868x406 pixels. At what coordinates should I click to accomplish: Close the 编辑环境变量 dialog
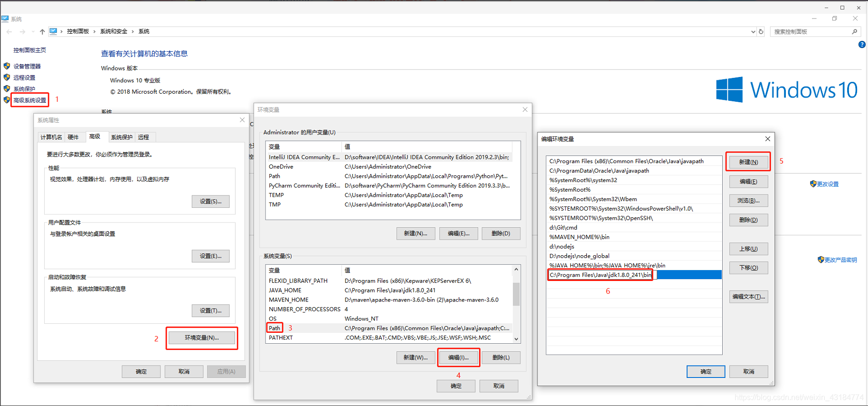768,139
